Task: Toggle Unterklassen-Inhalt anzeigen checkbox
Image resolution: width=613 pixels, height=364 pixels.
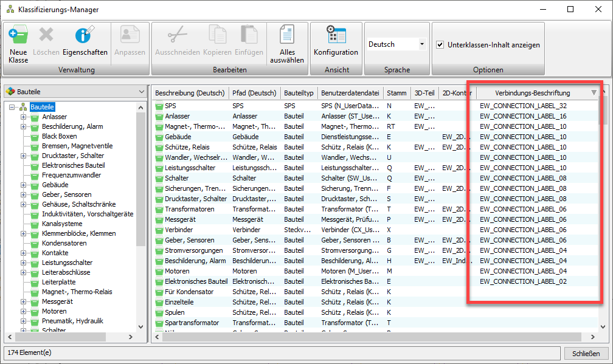Action: point(440,44)
